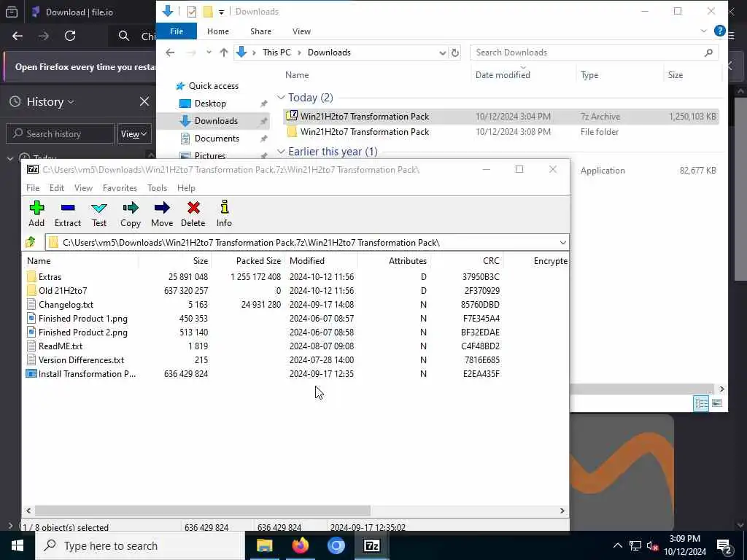This screenshot has width=747, height=560.
Task: Open the Favorites menu in 7-Zip
Action: (x=120, y=187)
